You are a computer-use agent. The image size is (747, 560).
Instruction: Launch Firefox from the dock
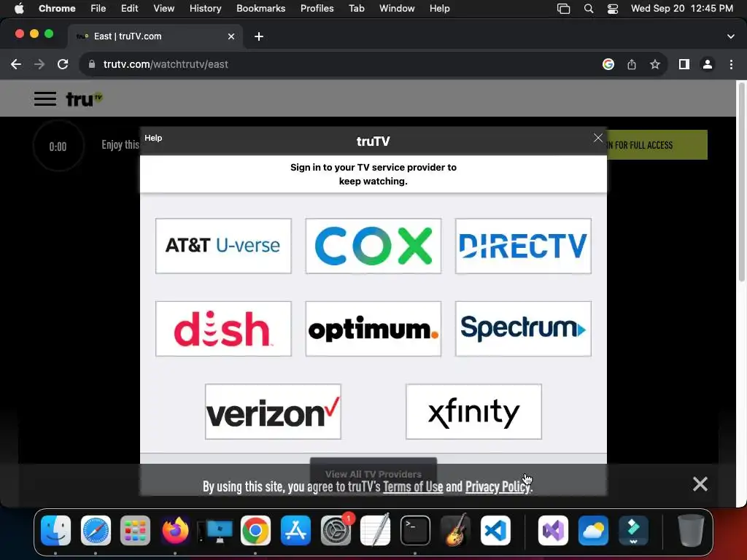tap(175, 530)
